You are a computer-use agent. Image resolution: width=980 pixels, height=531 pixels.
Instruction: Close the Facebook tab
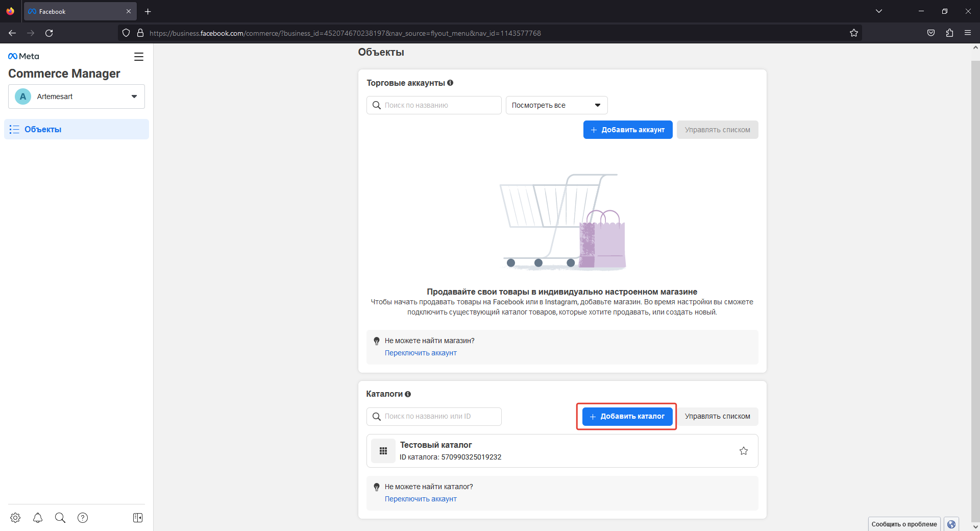point(129,11)
